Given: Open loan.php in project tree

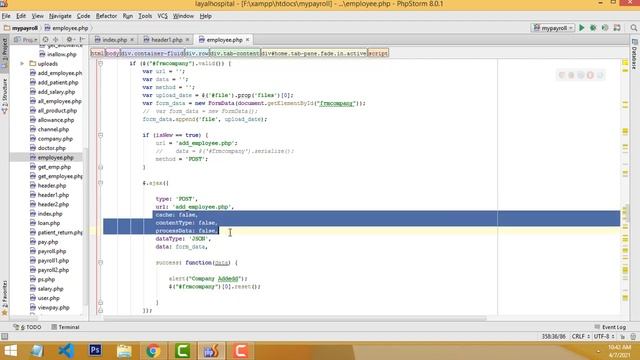Looking at the screenshot, I should 45,223.
